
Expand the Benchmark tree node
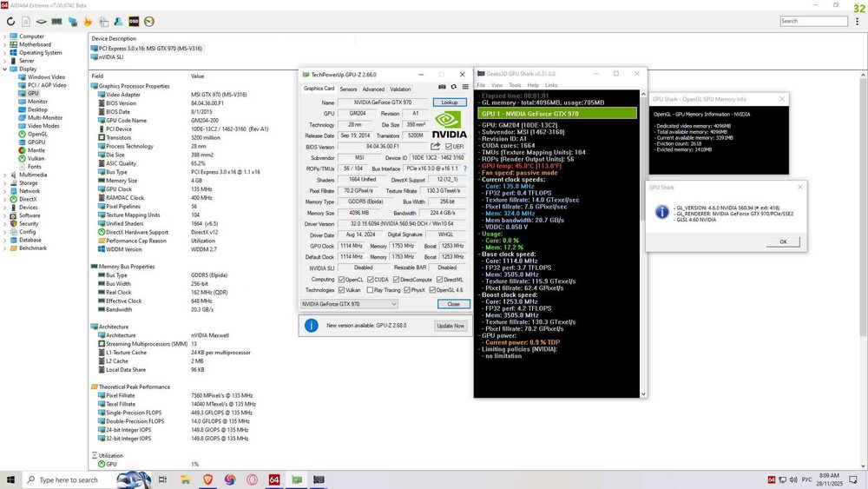(5, 248)
